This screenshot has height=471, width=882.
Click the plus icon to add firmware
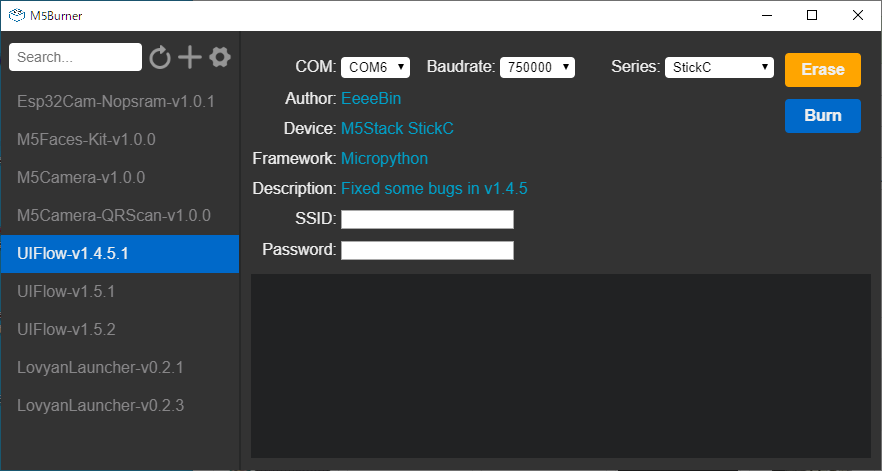point(190,57)
